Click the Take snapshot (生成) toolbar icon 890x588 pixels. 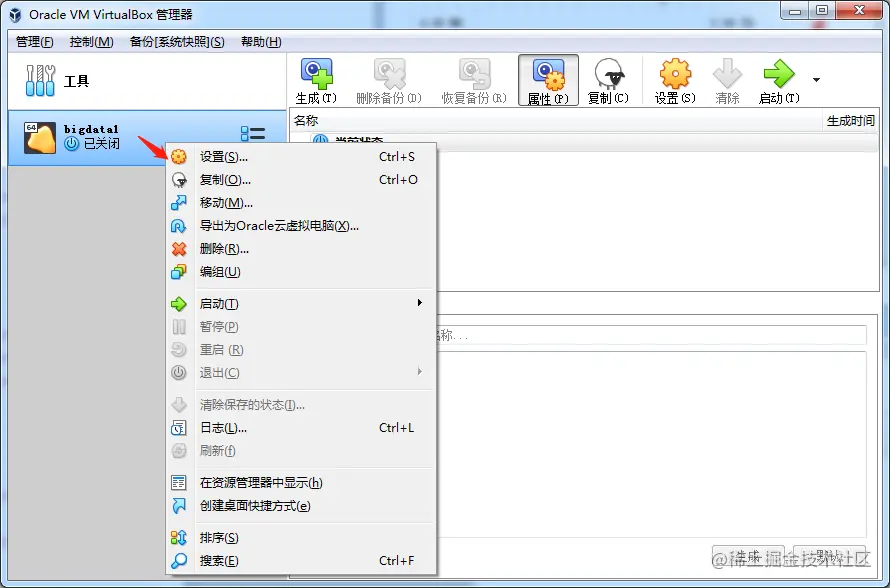tap(317, 74)
